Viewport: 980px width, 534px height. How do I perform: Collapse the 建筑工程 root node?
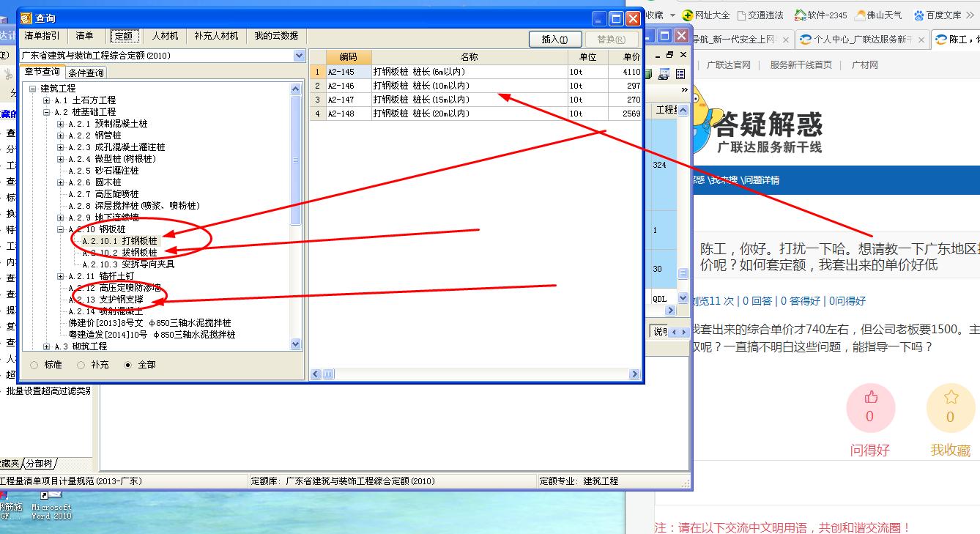(x=33, y=89)
